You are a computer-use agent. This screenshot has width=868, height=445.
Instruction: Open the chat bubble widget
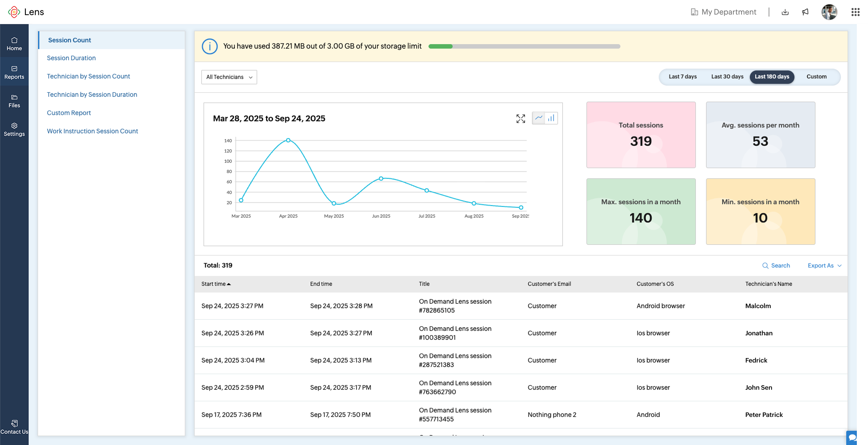tap(852, 437)
